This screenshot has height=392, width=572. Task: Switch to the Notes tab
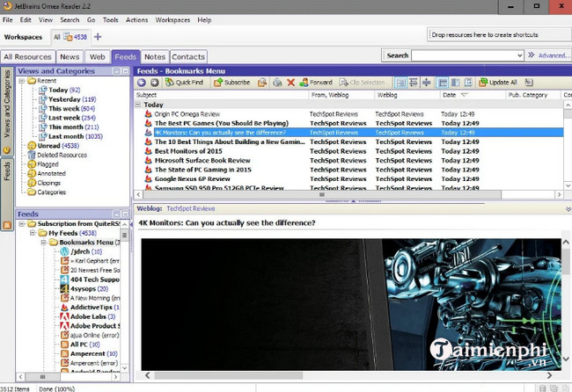(155, 56)
